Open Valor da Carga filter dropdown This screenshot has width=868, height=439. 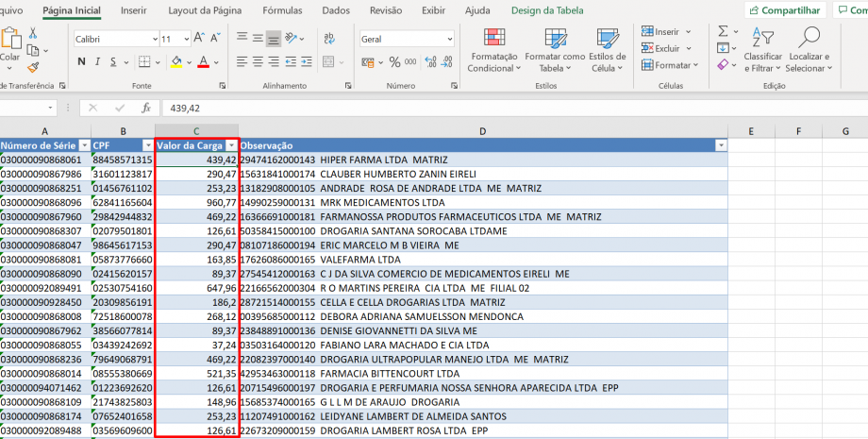230,145
